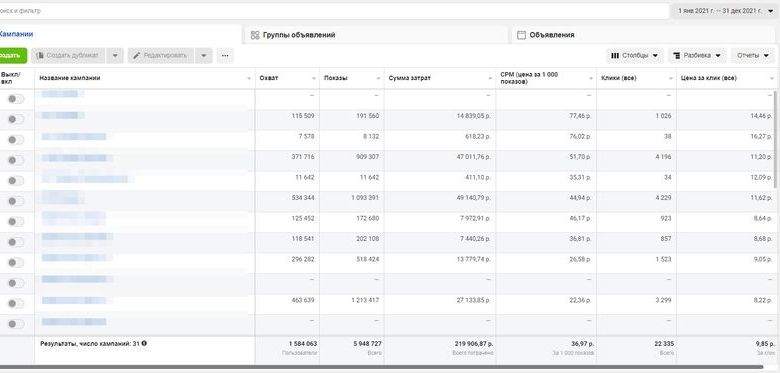Select the cost per click 8,22 р.
Viewport: 780px width, 373px height.
[763, 300]
